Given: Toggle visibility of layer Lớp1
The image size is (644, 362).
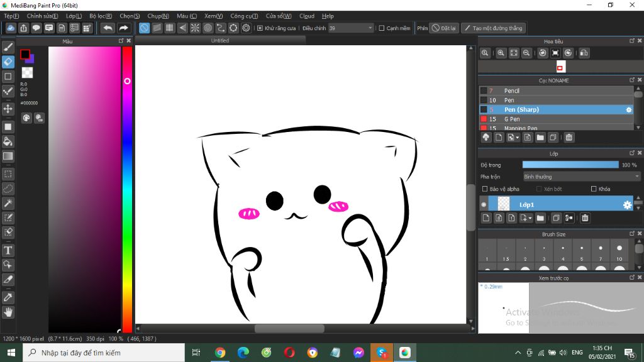Looking at the screenshot, I should click(x=484, y=204).
